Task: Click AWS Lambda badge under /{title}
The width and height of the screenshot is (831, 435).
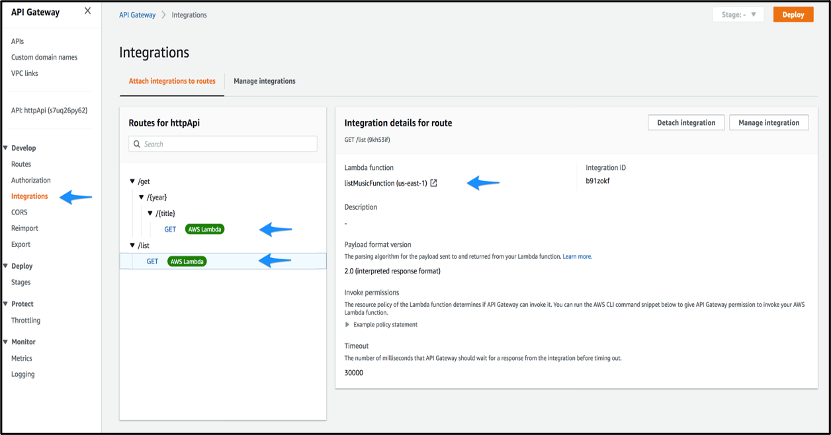Action: pyautogui.click(x=205, y=229)
